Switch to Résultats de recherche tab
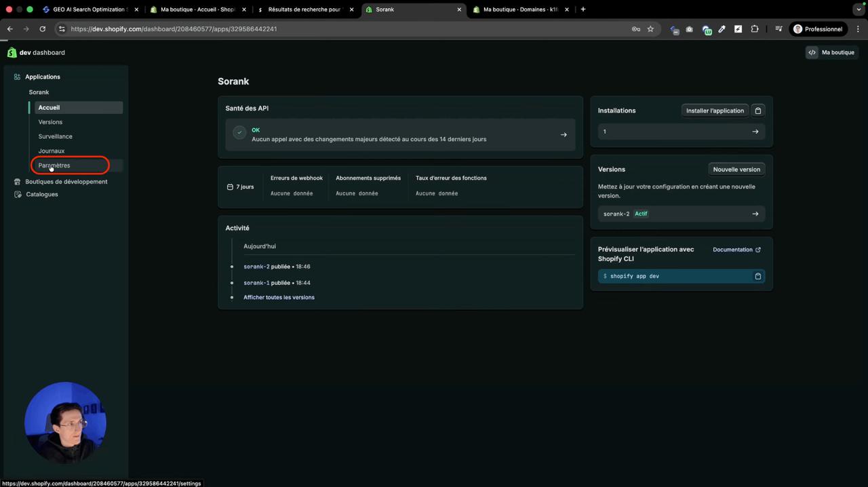868x487 pixels. click(304, 9)
